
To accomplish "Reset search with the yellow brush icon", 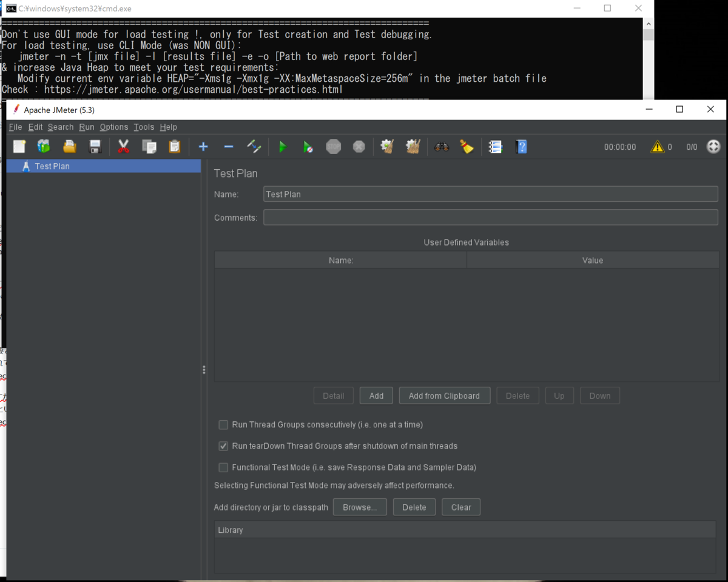I will (467, 147).
